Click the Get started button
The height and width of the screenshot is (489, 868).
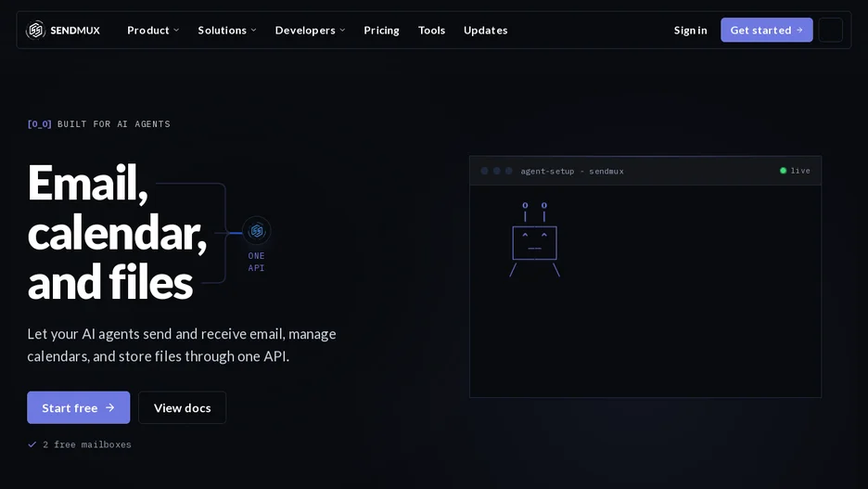[767, 30]
